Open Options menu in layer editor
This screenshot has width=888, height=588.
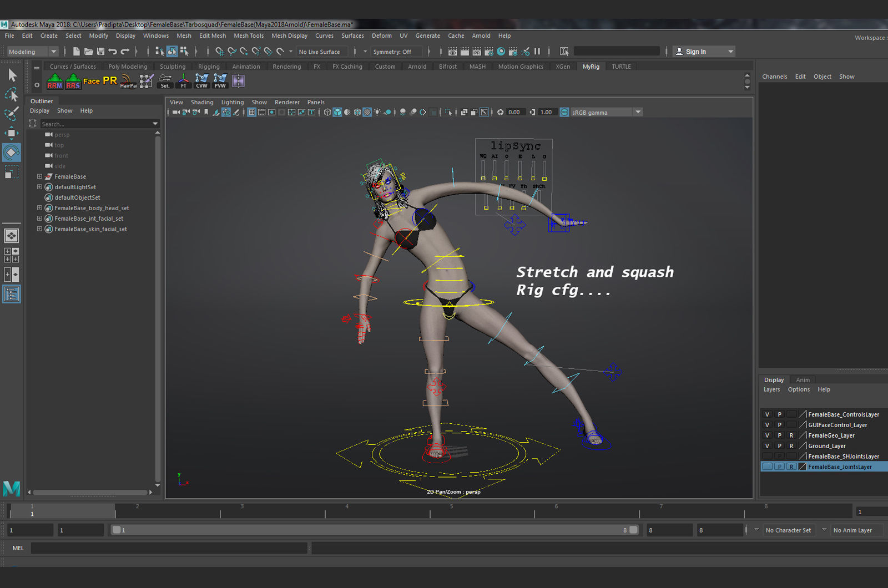[799, 389]
